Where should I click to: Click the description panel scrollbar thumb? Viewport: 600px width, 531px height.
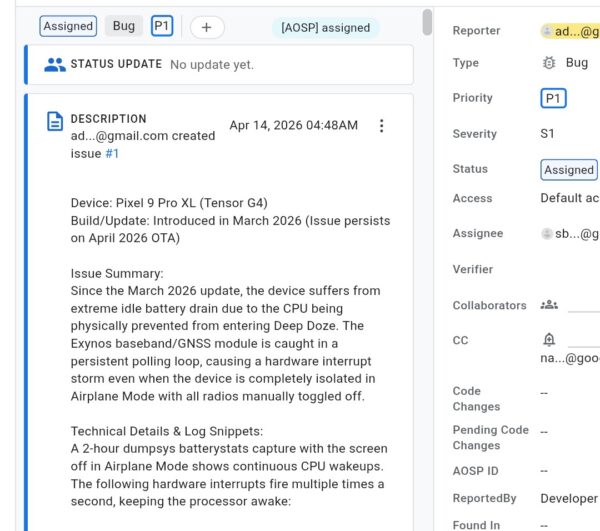click(x=427, y=22)
